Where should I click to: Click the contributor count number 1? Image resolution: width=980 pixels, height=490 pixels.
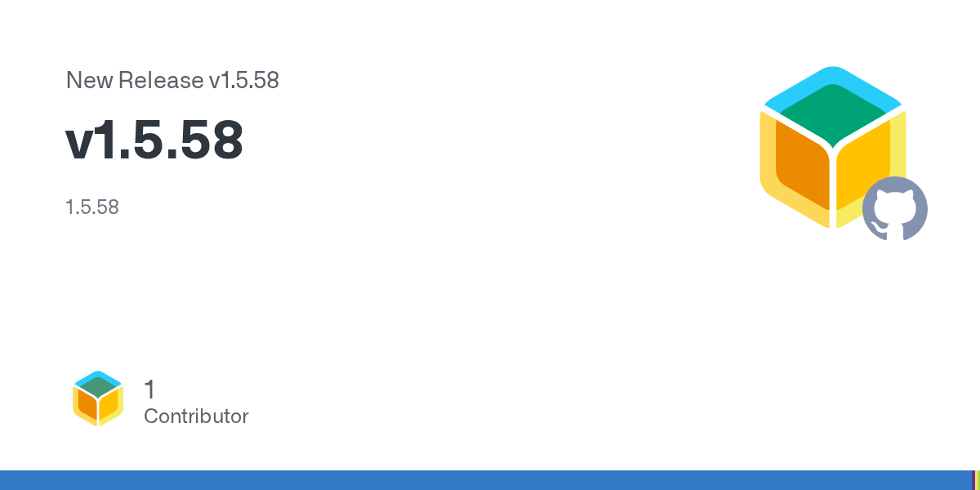tap(149, 390)
